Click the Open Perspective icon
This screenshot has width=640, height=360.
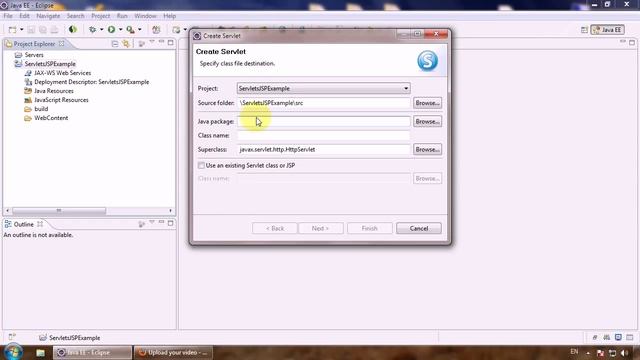(x=584, y=30)
